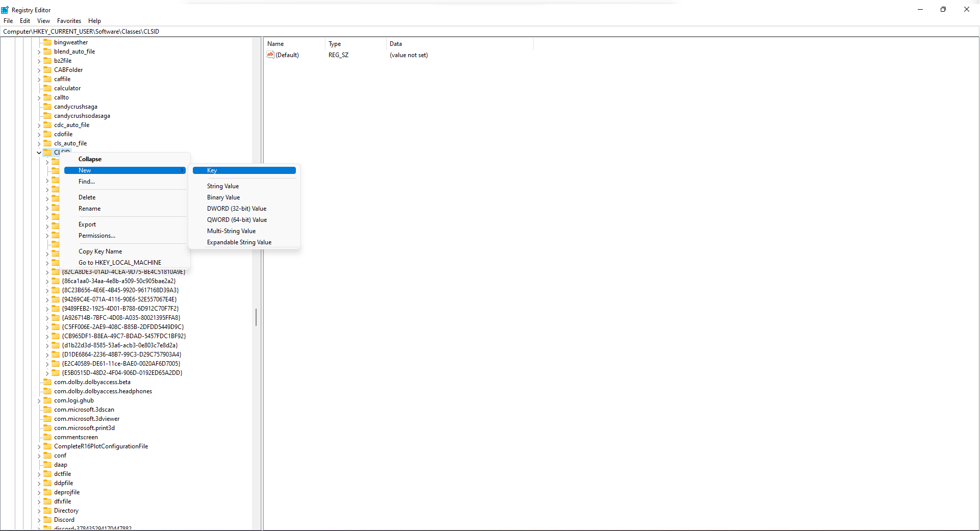Click the tree pane vertical scrollbar thumb
This screenshot has width=980, height=531.
point(256,317)
